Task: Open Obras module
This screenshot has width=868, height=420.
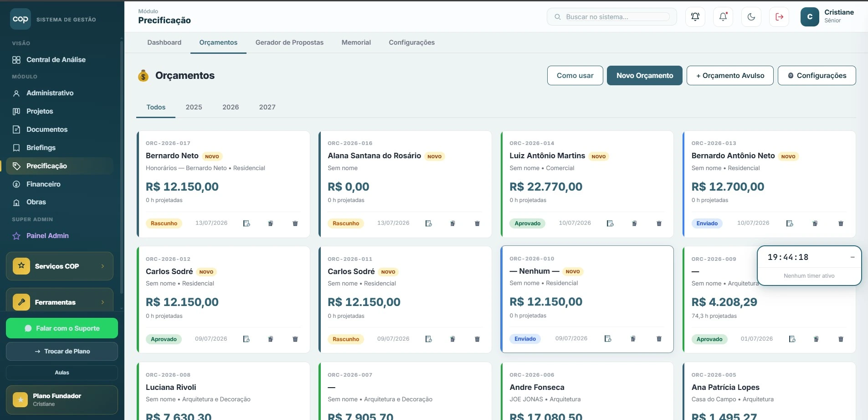Action: point(36,202)
